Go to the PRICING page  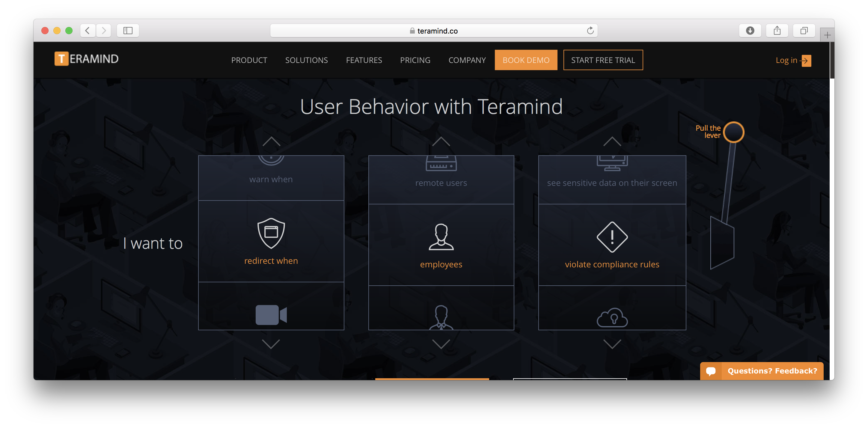(x=415, y=60)
